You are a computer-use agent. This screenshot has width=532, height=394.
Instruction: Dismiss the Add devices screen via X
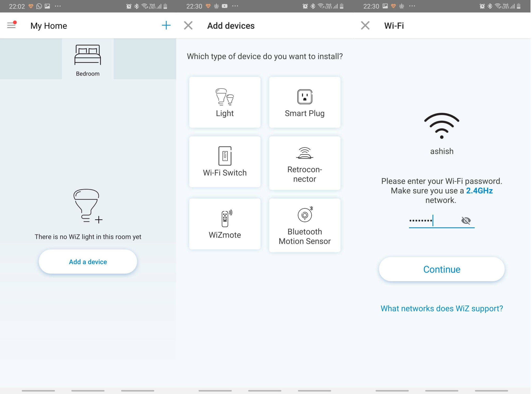tap(188, 25)
